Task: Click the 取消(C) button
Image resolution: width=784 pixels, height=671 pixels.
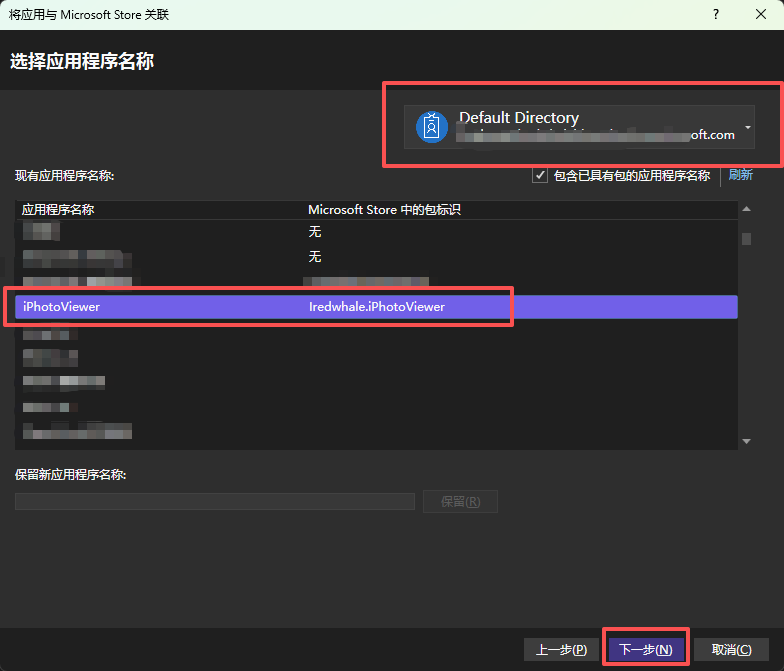Action: pos(731,649)
